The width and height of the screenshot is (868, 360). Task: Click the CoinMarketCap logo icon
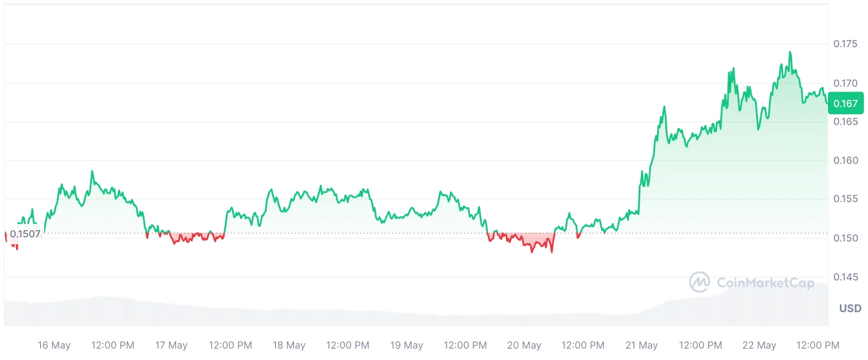(699, 282)
